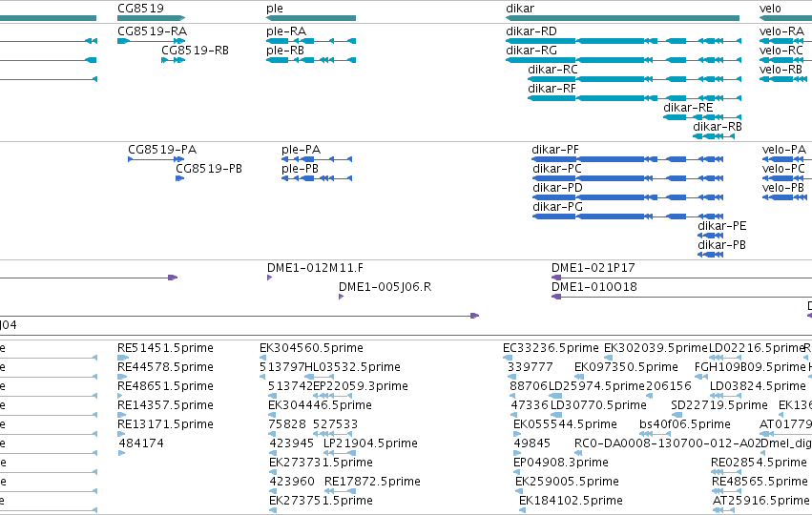Select the ple-PA protein glyph
The image size is (812, 515).
317,159
